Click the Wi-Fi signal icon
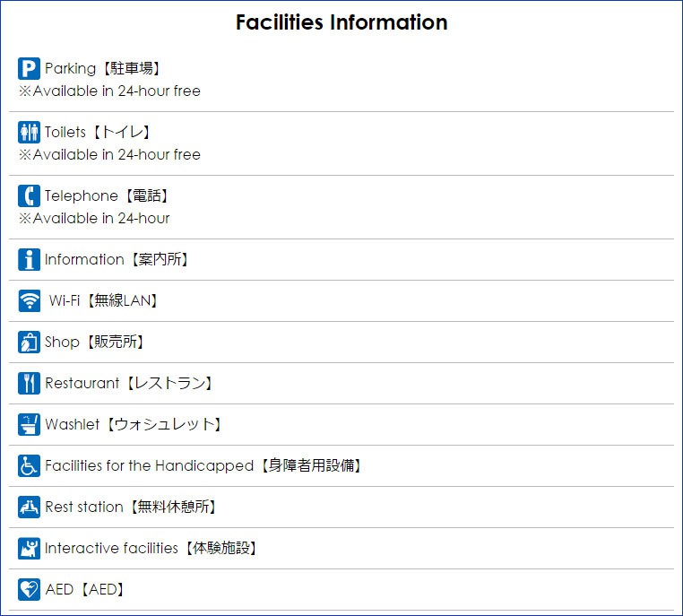 29,300
